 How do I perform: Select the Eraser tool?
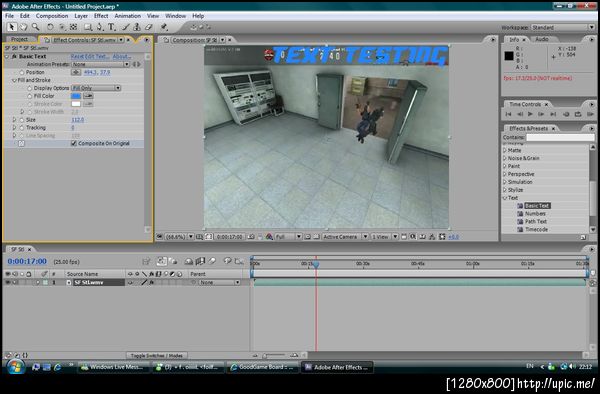click(149, 27)
